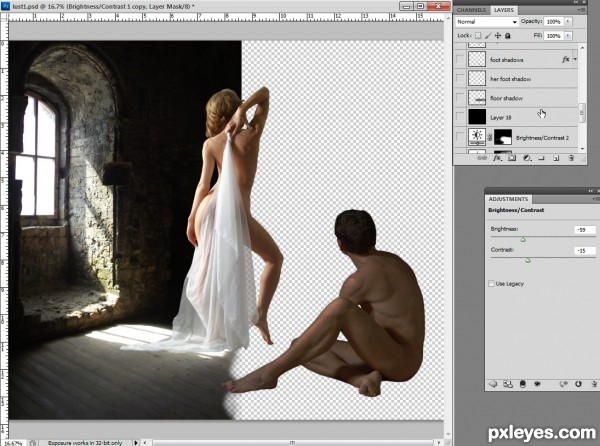This screenshot has height=446, width=600.
Task: Click Layers panel scroll down arrow
Action: tap(582, 149)
